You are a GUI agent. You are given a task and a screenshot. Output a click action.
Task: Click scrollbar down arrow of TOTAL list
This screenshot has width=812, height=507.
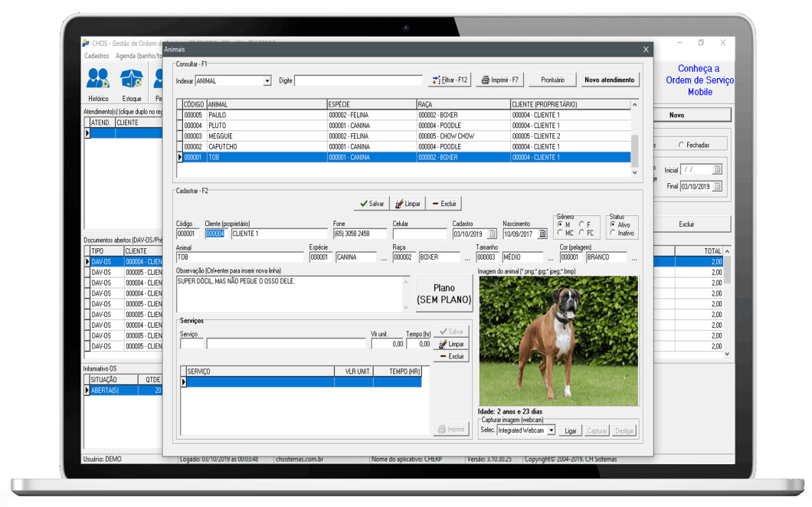[x=727, y=355]
